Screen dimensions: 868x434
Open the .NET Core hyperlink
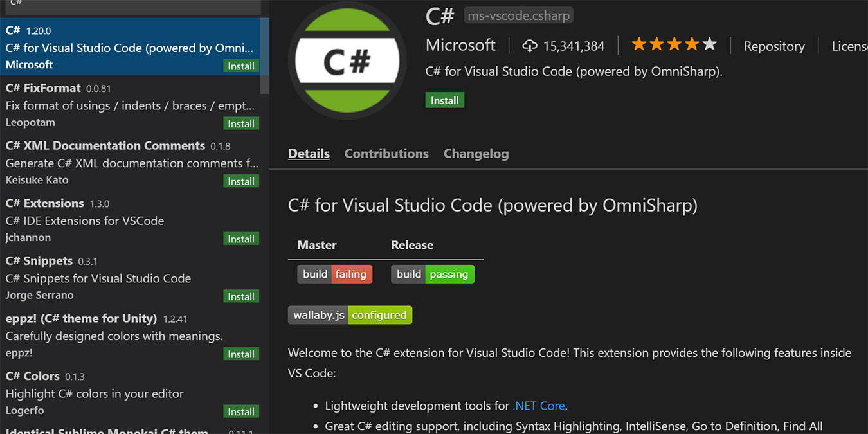pyautogui.click(x=538, y=406)
